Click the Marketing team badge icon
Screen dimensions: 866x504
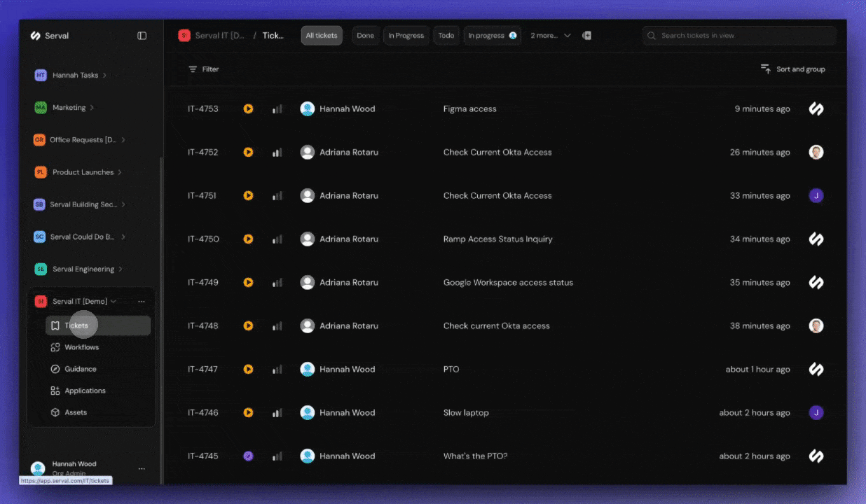click(41, 108)
